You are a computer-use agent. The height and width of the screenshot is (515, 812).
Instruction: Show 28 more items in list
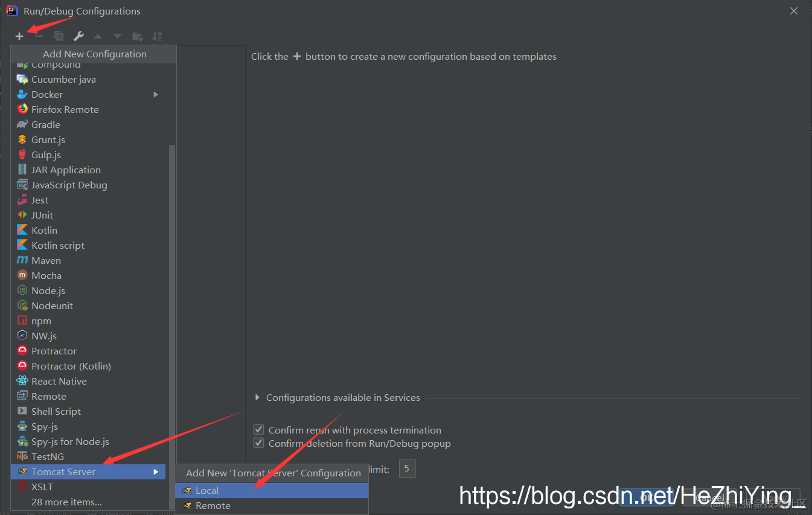pos(88,502)
